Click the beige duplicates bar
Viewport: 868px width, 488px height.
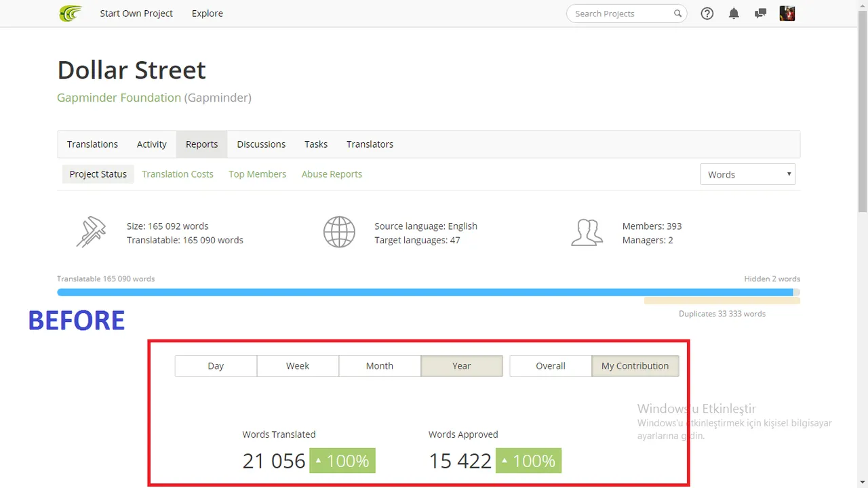(722, 300)
